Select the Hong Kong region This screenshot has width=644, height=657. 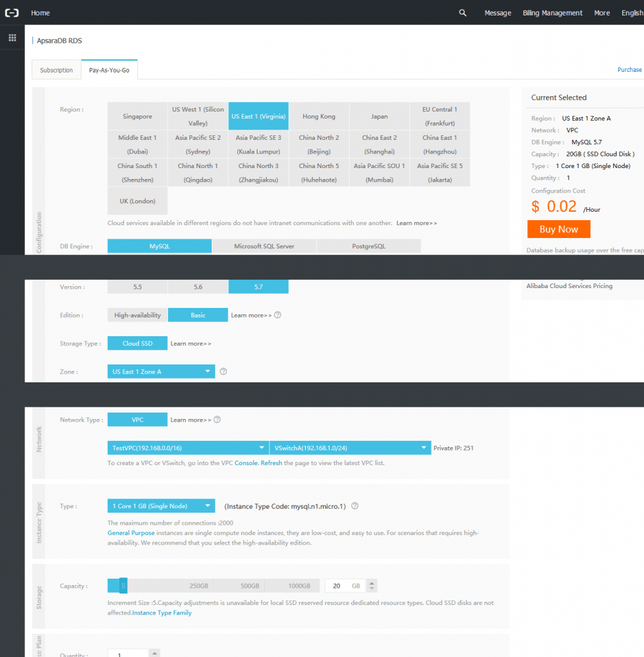(319, 115)
